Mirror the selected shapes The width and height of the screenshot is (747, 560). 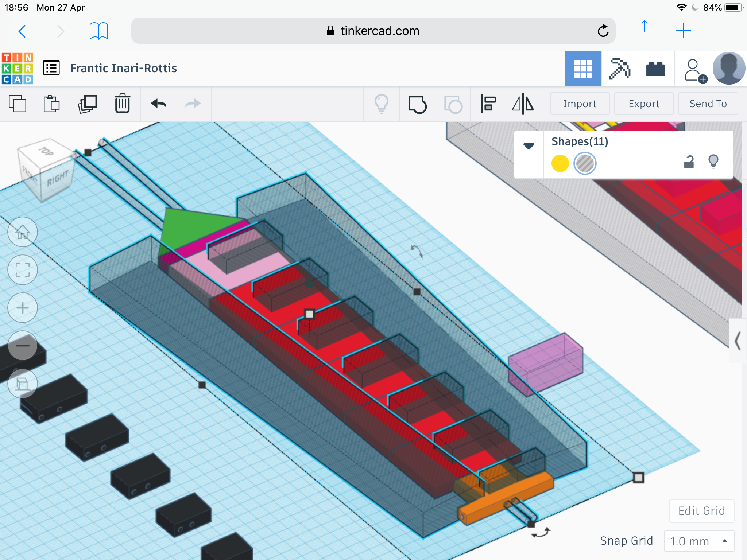523,104
